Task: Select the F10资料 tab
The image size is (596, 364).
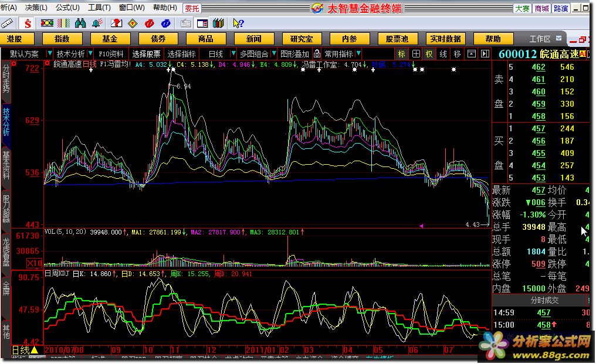Action: point(111,54)
